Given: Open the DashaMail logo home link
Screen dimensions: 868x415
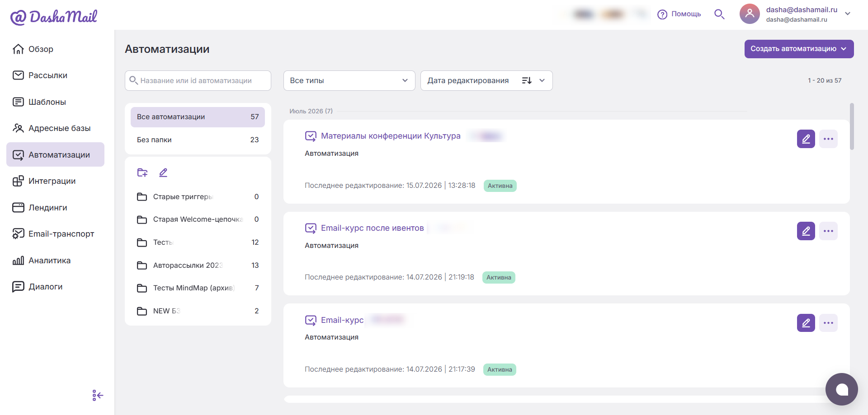Looking at the screenshot, I should [x=54, y=17].
